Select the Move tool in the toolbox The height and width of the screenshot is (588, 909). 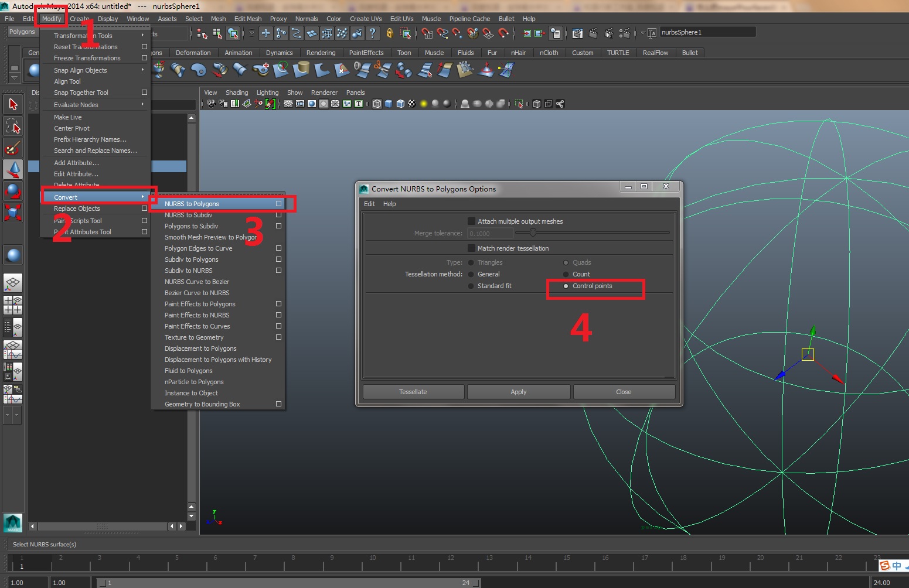[x=13, y=169]
